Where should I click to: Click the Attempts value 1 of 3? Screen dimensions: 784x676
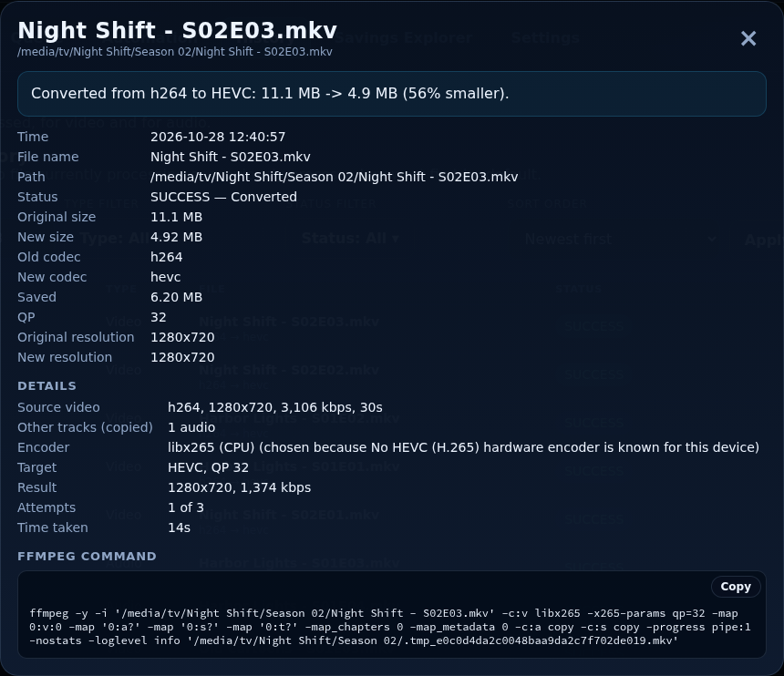click(x=186, y=507)
